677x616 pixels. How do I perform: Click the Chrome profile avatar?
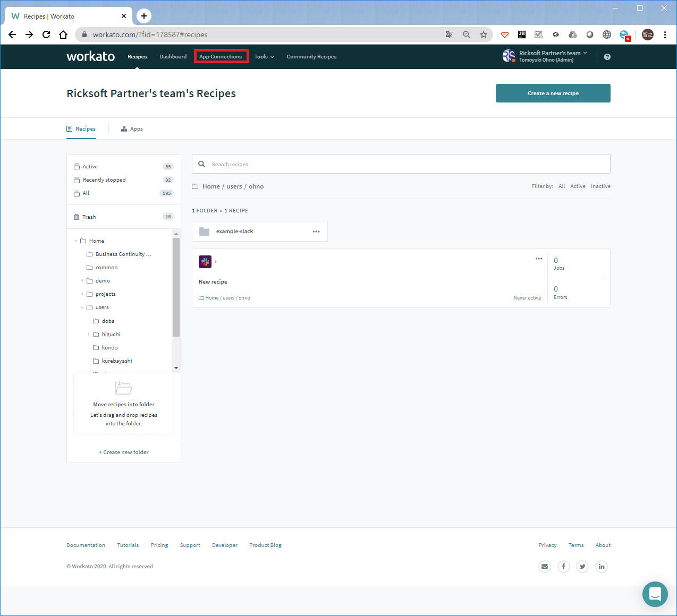click(x=648, y=35)
